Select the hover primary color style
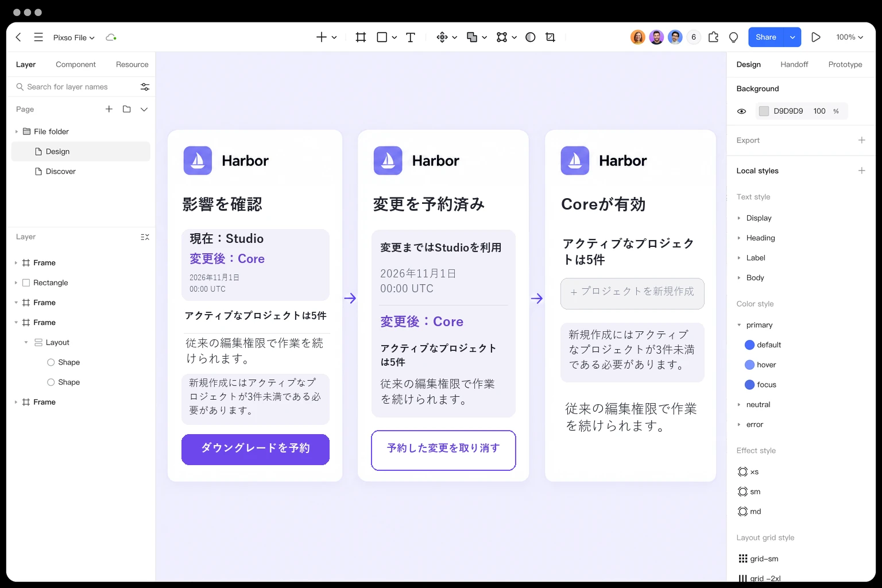Viewport: 882px width, 588px height. click(760, 365)
